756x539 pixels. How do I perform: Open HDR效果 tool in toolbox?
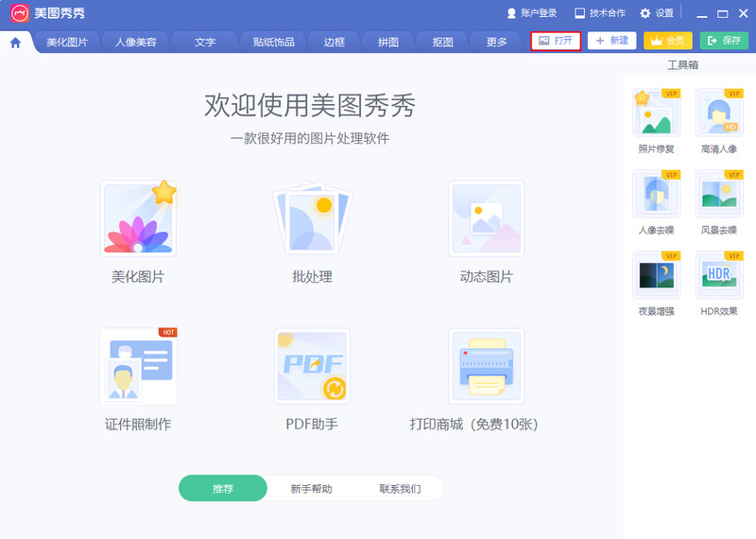(x=719, y=275)
